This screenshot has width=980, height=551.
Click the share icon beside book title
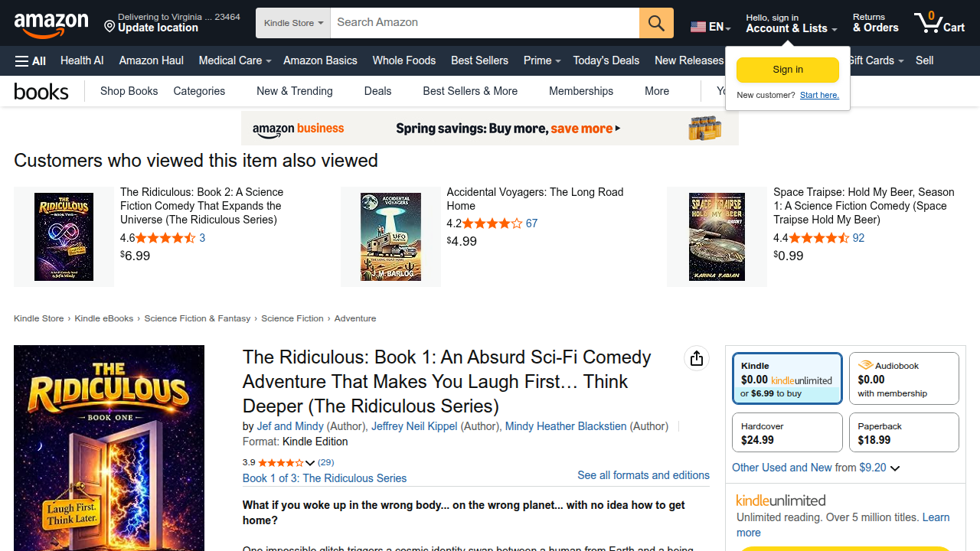coord(696,358)
